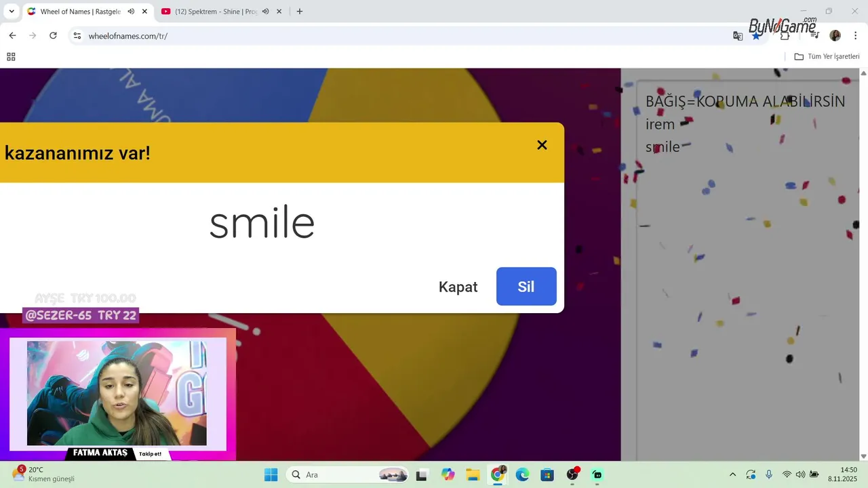Click the 'irem' entry in names list
The height and width of the screenshot is (488, 868).
660,125
